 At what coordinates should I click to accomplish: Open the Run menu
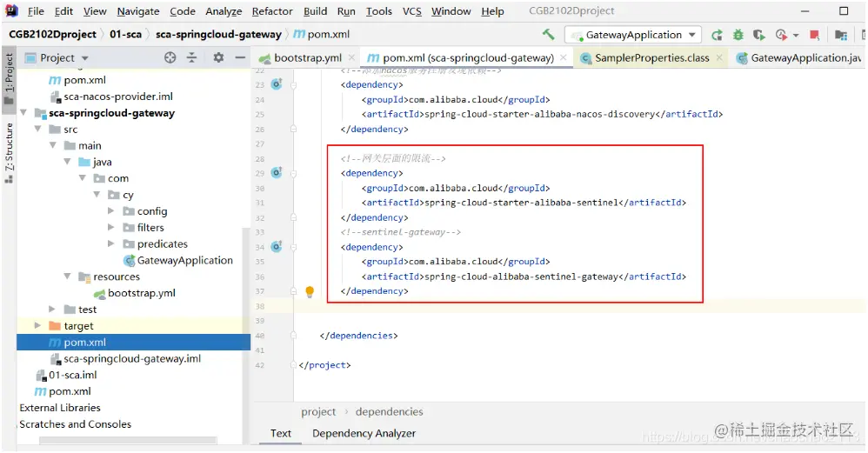[346, 11]
